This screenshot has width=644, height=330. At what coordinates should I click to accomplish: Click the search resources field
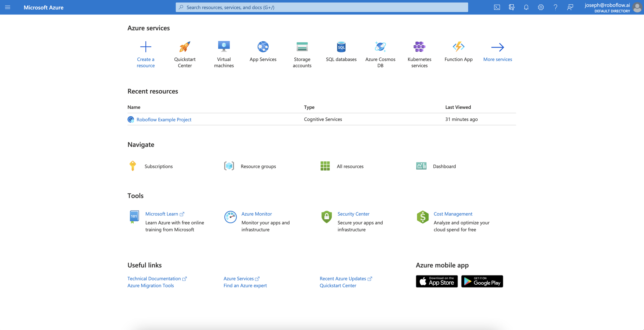coord(321,7)
